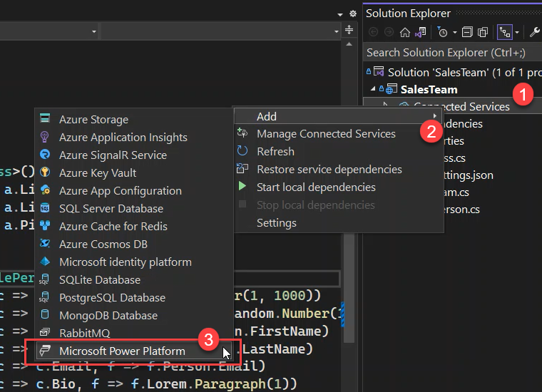The height and width of the screenshot is (392, 542).
Task: Click the Manage Connected Services icon
Action: pos(242,133)
